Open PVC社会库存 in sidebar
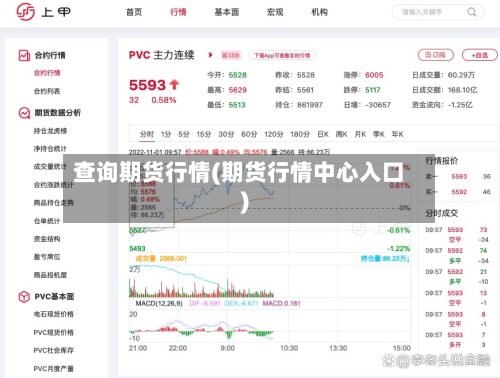Screen dimensions: 500x378 coord(54,350)
